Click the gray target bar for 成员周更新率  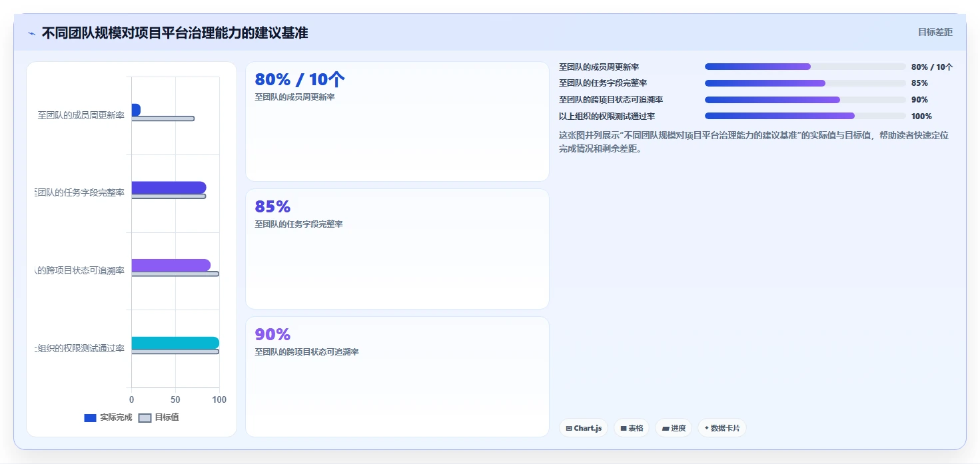coord(163,118)
